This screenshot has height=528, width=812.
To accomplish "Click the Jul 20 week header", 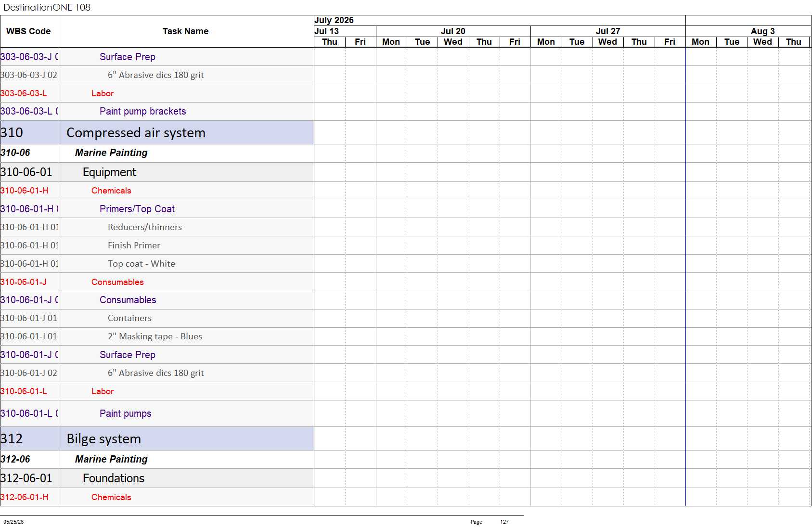I will point(453,31).
